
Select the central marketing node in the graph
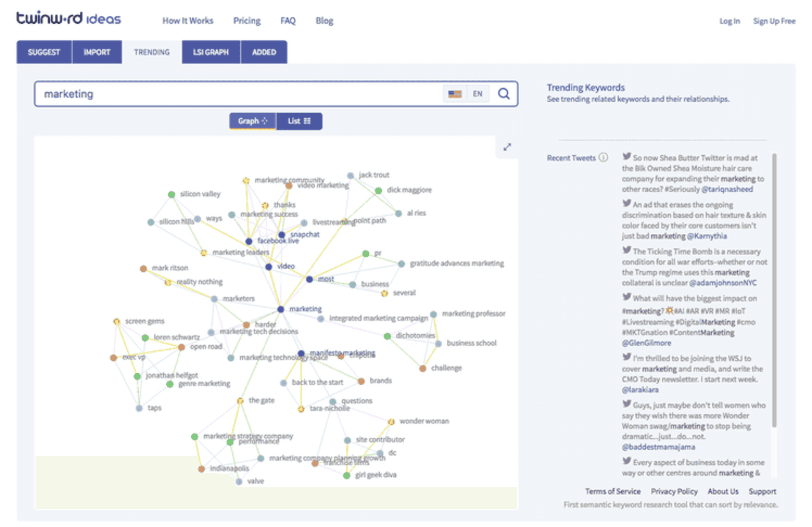point(280,309)
